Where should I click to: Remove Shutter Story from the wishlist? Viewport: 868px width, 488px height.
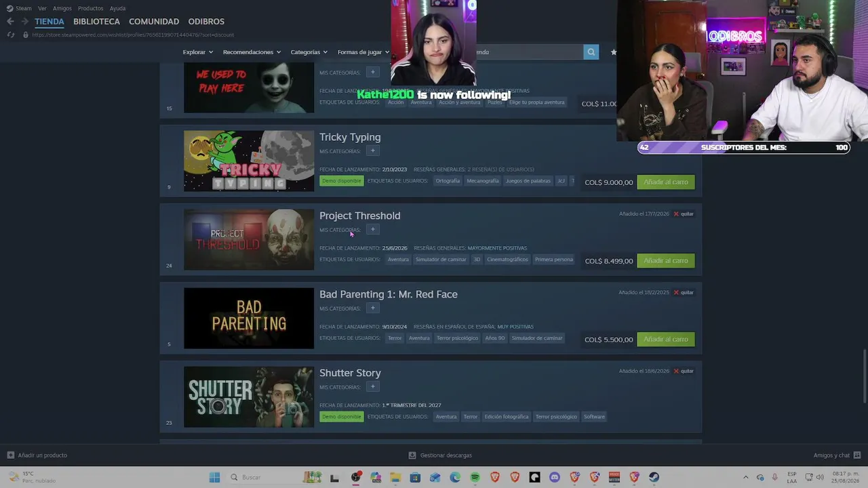coord(684,371)
